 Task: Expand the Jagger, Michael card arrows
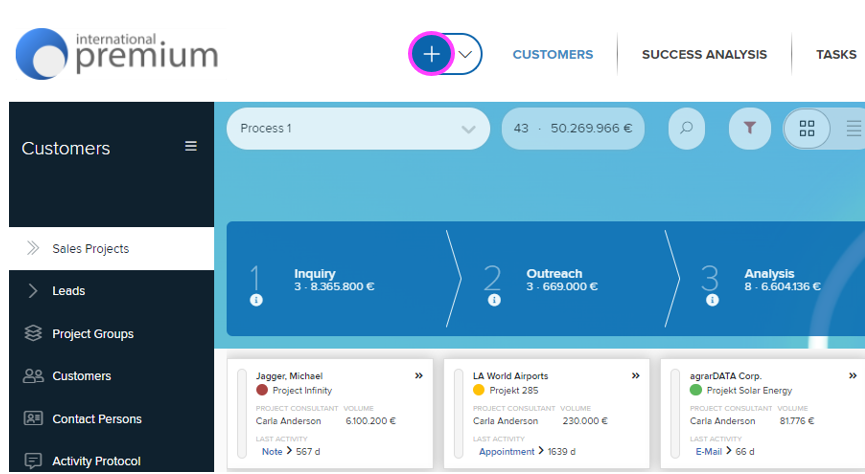418,376
